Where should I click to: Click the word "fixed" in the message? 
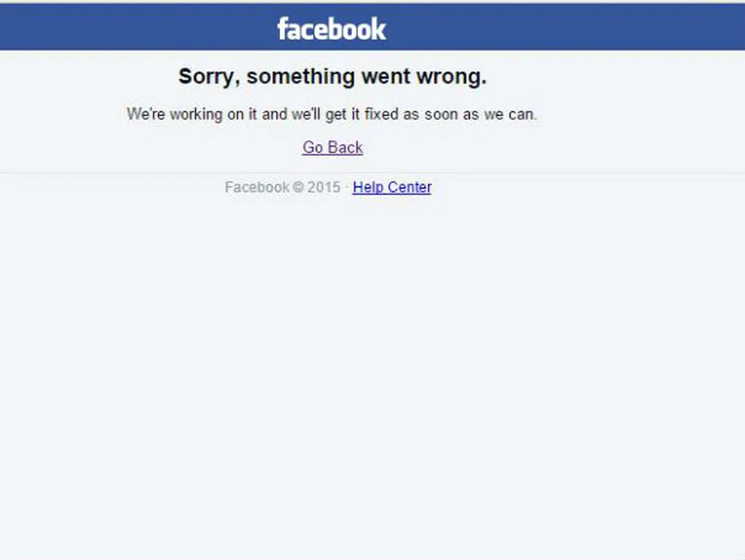[382, 114]
